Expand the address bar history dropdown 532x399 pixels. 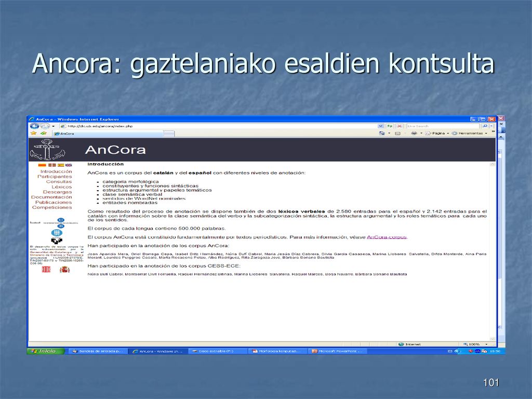click(381, 126)
